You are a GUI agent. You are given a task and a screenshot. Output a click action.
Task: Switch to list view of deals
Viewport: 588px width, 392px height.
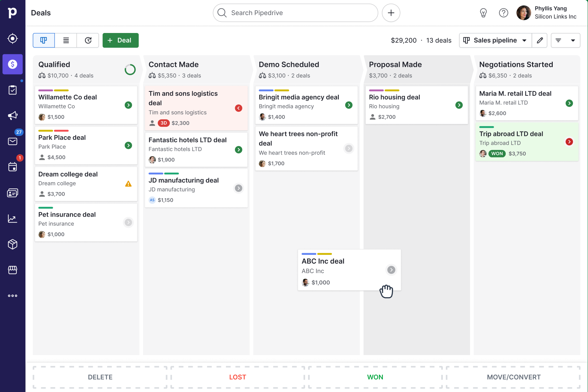[x=66, y=40]
